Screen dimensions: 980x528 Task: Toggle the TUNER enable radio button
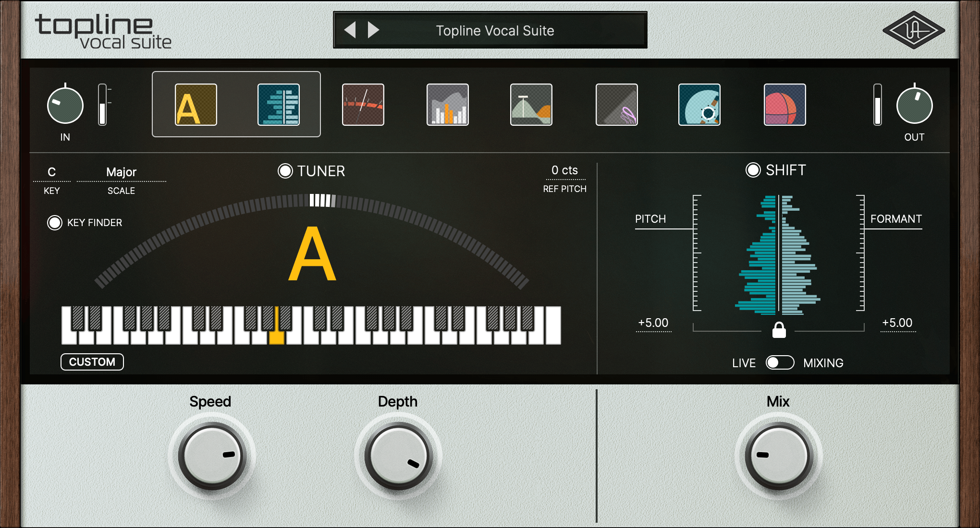tap(285, 170)
